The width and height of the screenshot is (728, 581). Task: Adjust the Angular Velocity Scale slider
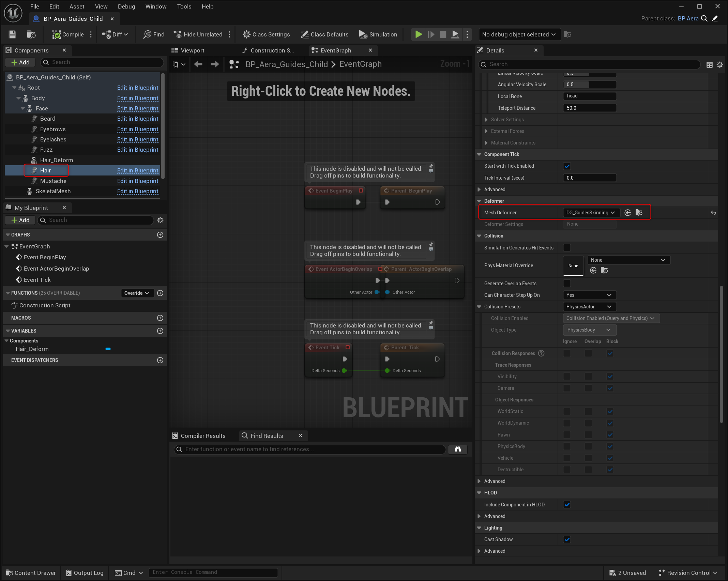coord(589,85)
